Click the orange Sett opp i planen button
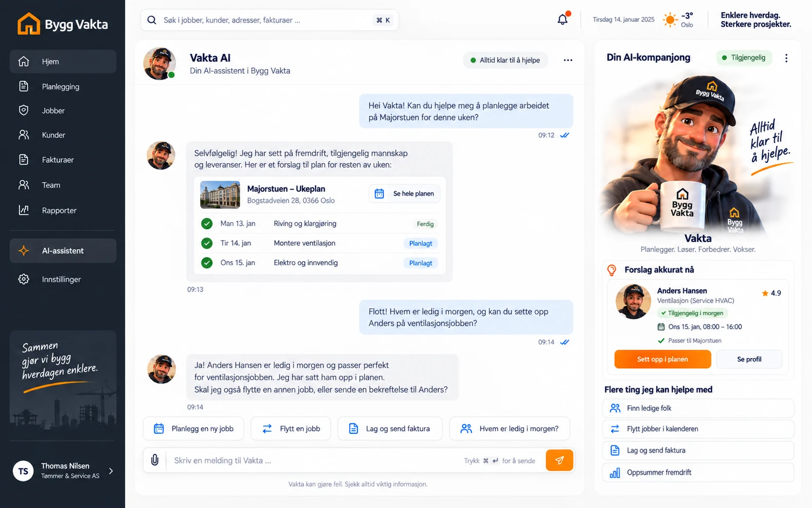This screenshot has height=508, width=812. (x=663, y=359)
